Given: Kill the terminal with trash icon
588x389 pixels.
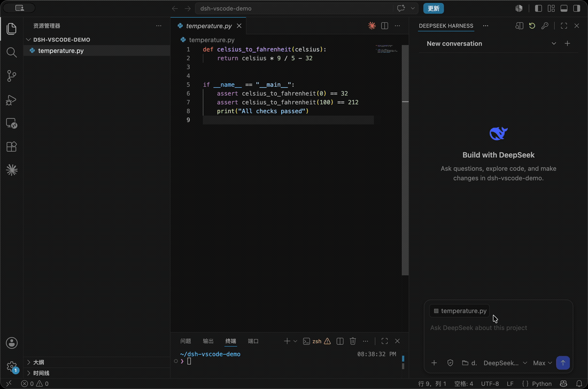Looking at the screenshot, I should [x=352, y=341].
